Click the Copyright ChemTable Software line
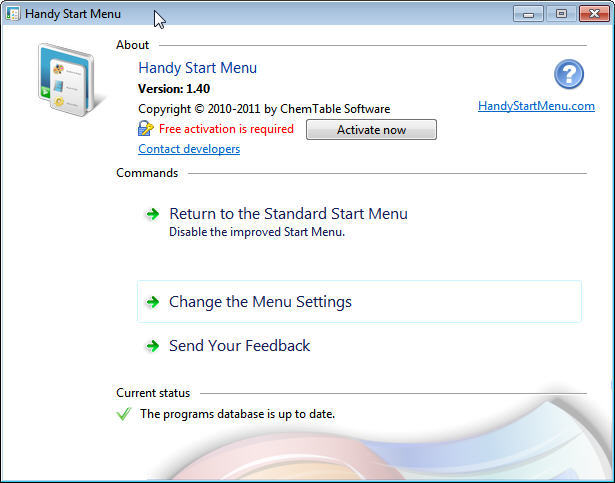 coord(264,109)
